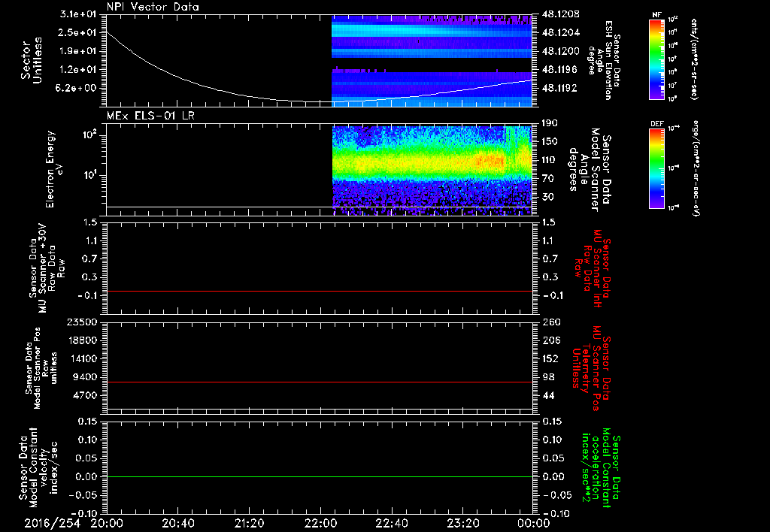Click the NPI sector spectrogram data
Screen dimensions: 770x532
pyautogui.click(x=432, y=60)
